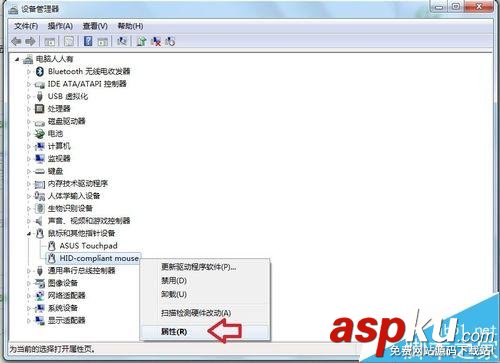Expand the 处理器 node arrow

[x=29, y=109]
